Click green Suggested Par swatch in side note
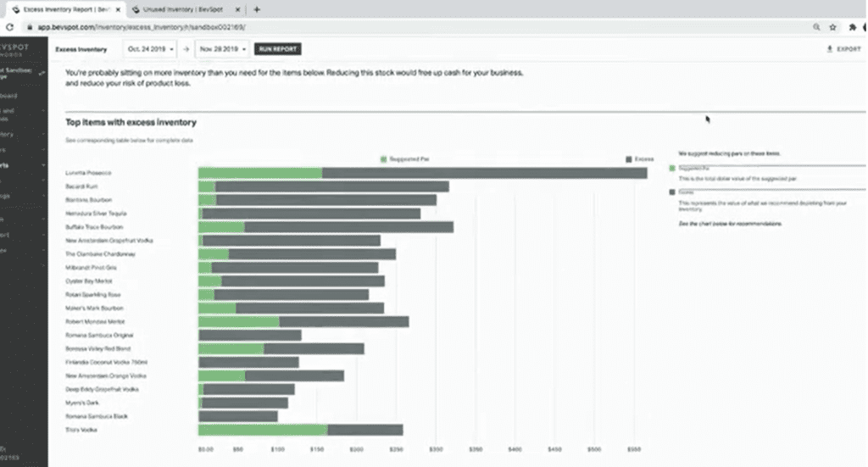Screen dimensions: 868x467 672,168
